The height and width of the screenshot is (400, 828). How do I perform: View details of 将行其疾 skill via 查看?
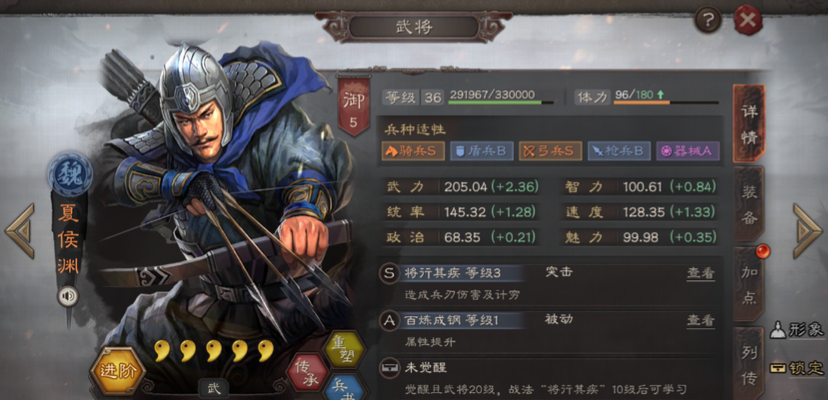coord(700,273)
